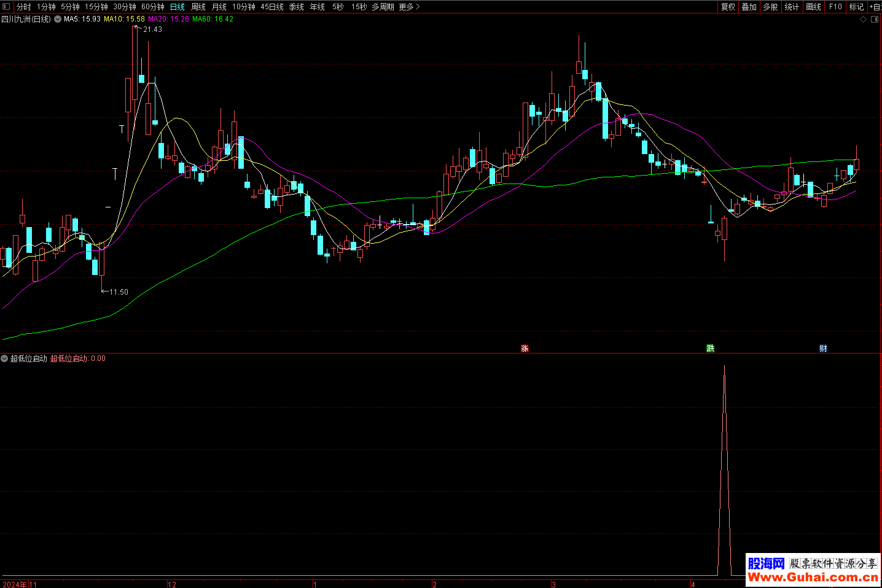Select the 10分钟 period tab
The image size is (882, 588).
point(244,7)
